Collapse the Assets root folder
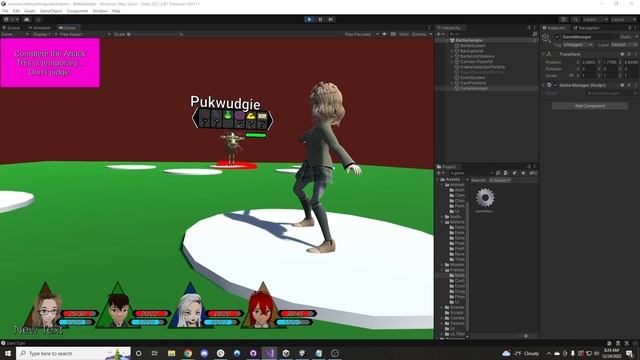 coord(438,179)
